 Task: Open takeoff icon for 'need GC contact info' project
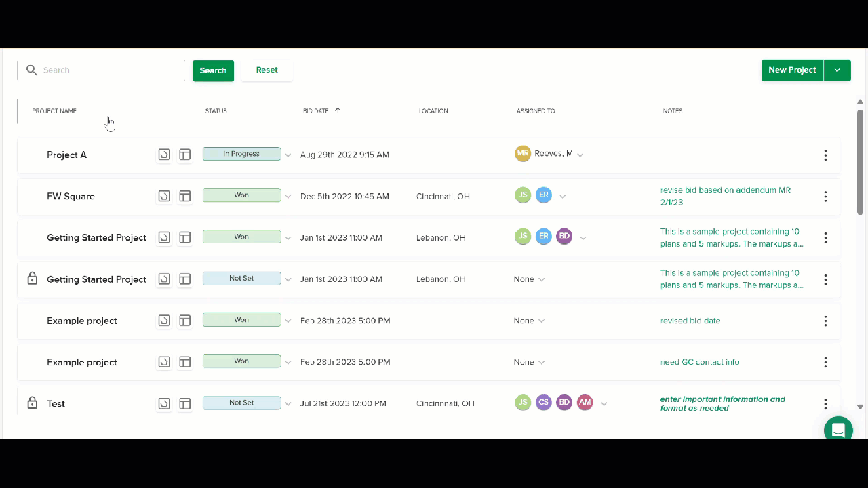pos(164,362)
